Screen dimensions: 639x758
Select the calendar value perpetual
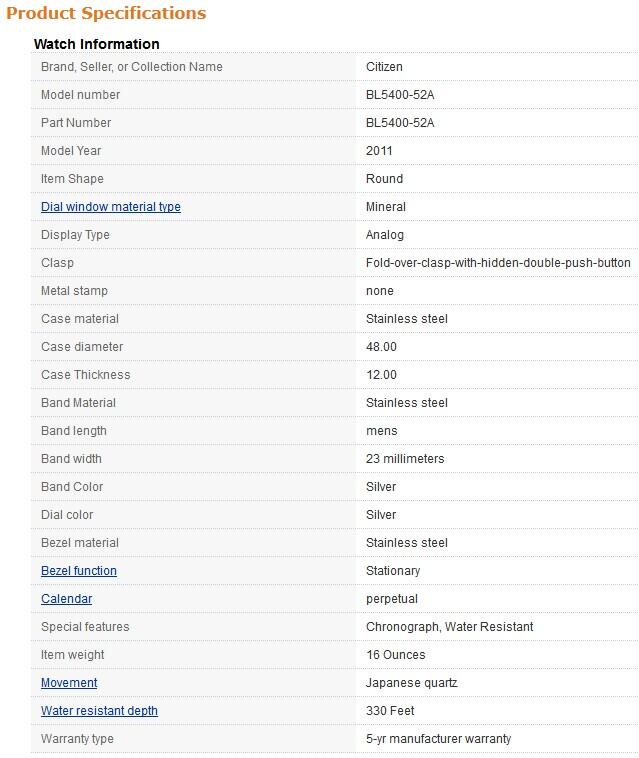pyautogui.click(x=392, y=599)
